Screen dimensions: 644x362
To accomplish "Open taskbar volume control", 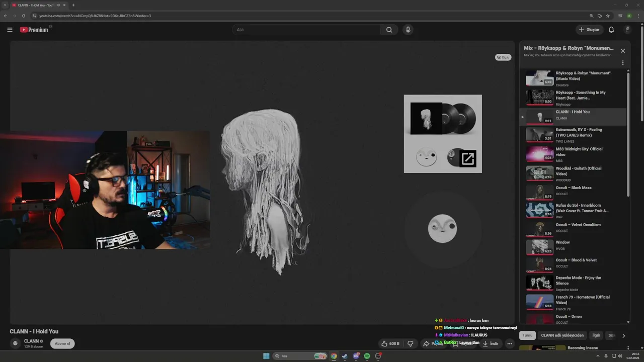I will click(620, 356).
